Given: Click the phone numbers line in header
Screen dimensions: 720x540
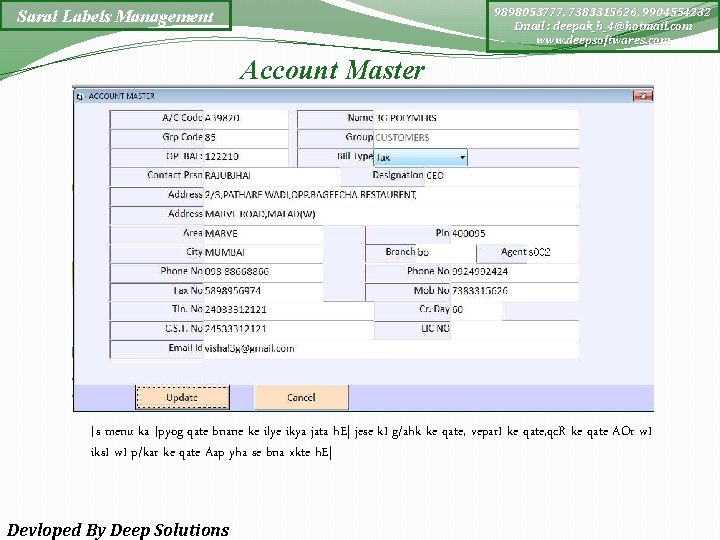Looking at the screenshot, I should (603, 12).
